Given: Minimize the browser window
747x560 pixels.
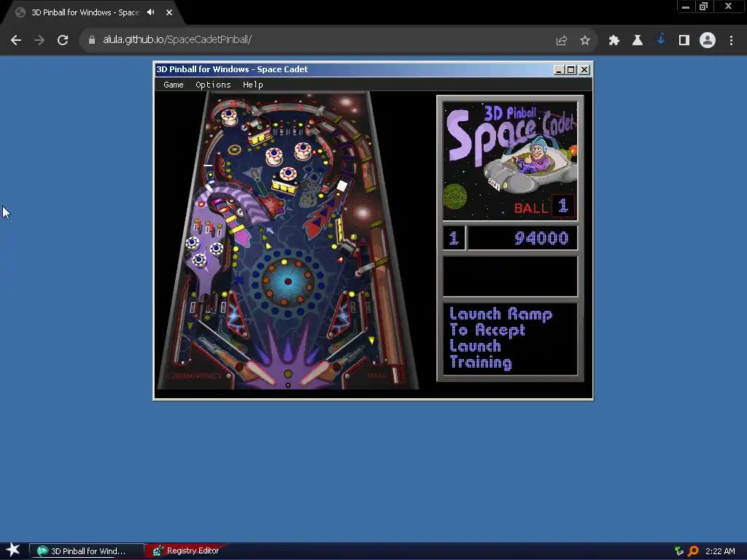Looking at the screenshot, I should pos(686,7).
